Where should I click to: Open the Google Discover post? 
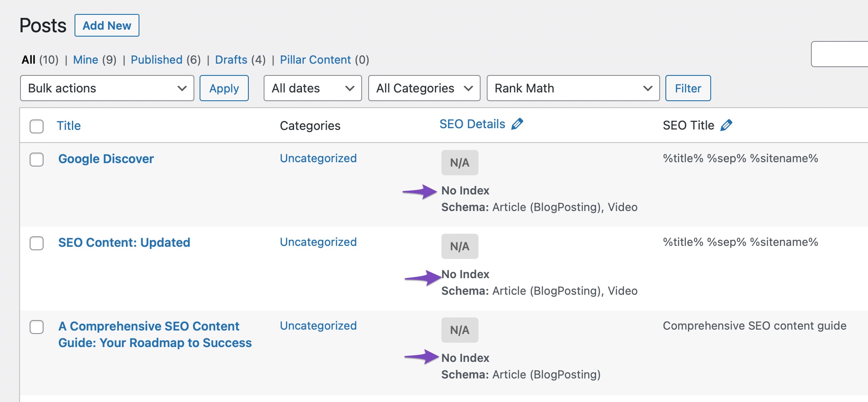(x=106, y=159)
